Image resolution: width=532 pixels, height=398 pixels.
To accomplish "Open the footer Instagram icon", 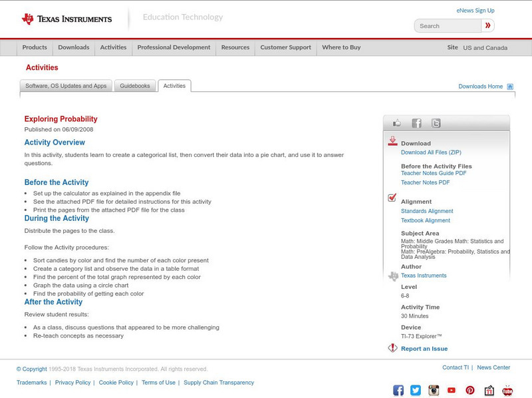I will (x=434, y=390).
